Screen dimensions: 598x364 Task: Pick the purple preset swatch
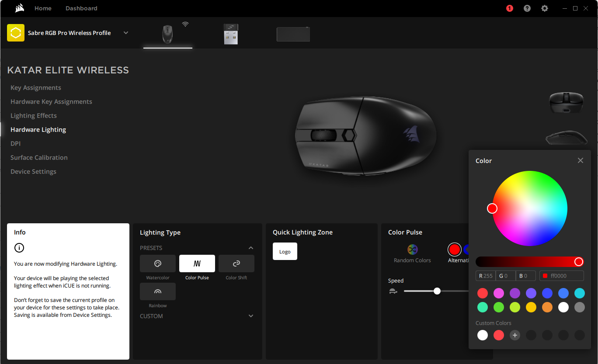tap(515, 293)
